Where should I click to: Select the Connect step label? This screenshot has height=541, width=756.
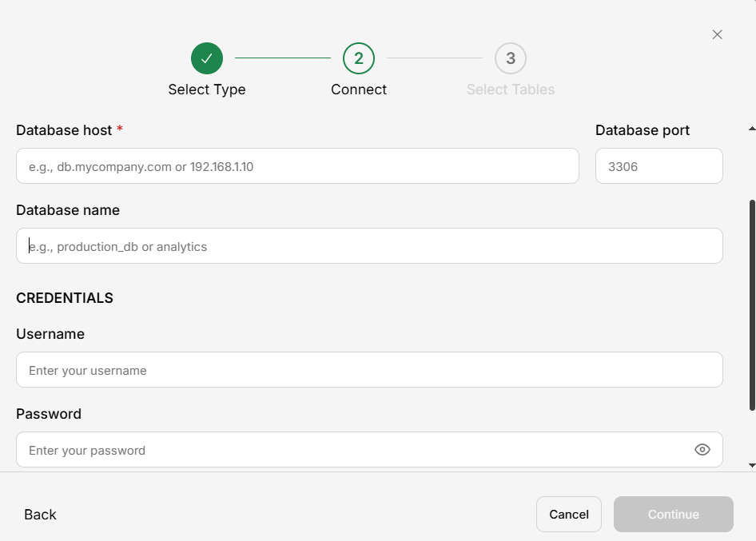(x=359, y=90)
